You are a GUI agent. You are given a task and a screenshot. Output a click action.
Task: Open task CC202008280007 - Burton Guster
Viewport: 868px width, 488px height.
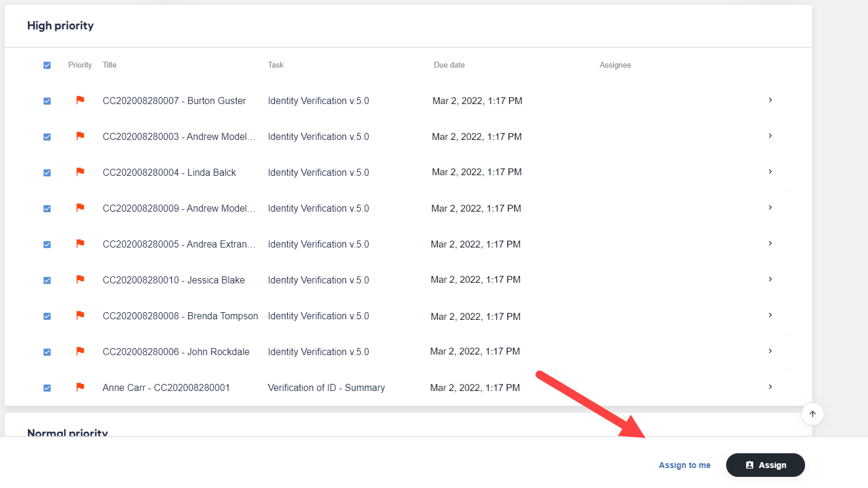[x=174, y=101]
